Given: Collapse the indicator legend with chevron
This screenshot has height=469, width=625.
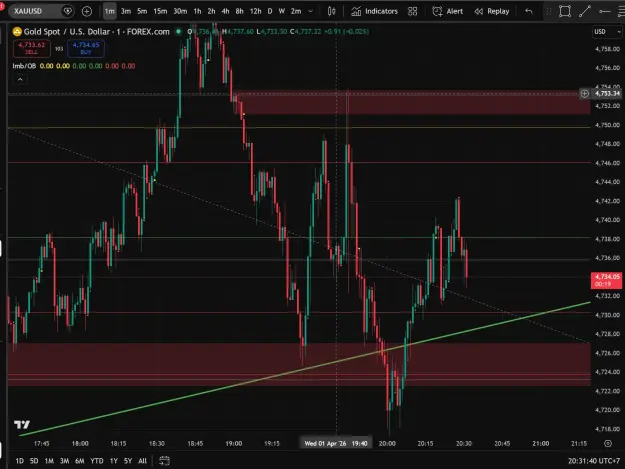Looking at the screenshot, I should pos(20,79).
